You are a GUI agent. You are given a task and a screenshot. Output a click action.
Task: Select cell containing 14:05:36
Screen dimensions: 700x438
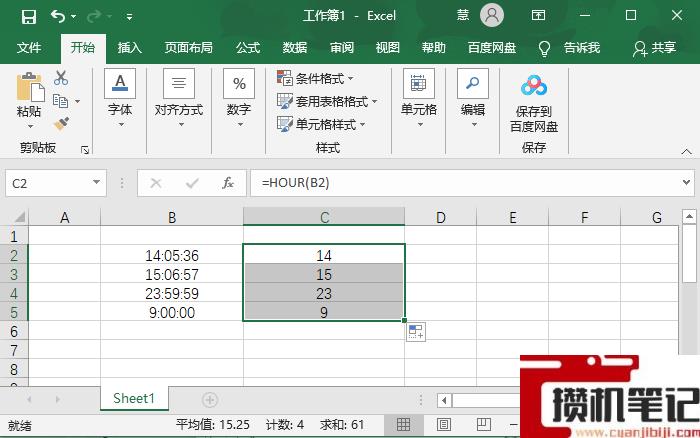[172, 255]
